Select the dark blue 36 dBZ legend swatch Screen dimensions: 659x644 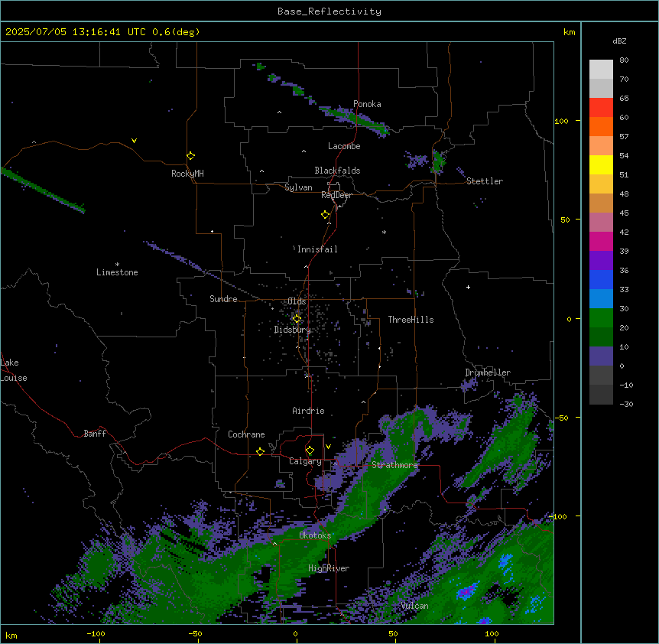601,279
